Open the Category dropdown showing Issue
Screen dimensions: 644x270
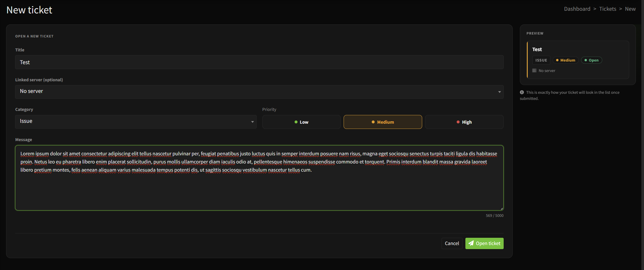136,122
